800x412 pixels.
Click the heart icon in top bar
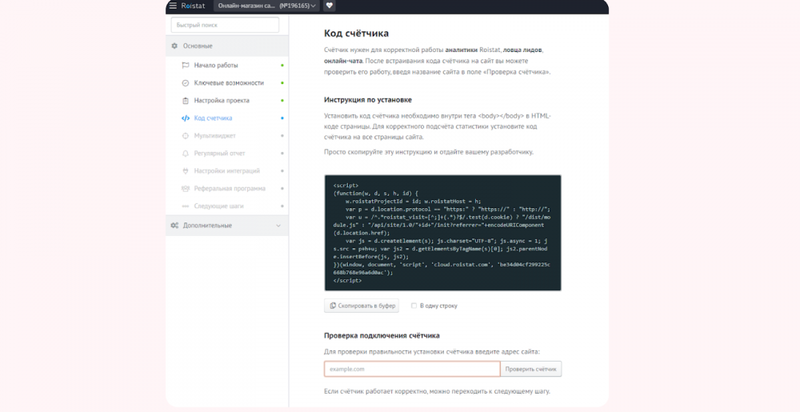click(329, 6)
